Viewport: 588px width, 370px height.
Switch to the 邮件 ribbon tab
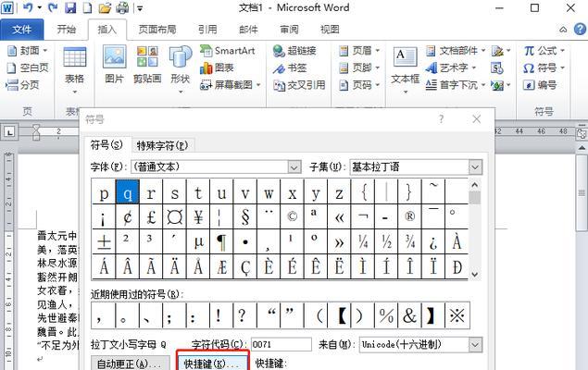click(x=248, y=30)
